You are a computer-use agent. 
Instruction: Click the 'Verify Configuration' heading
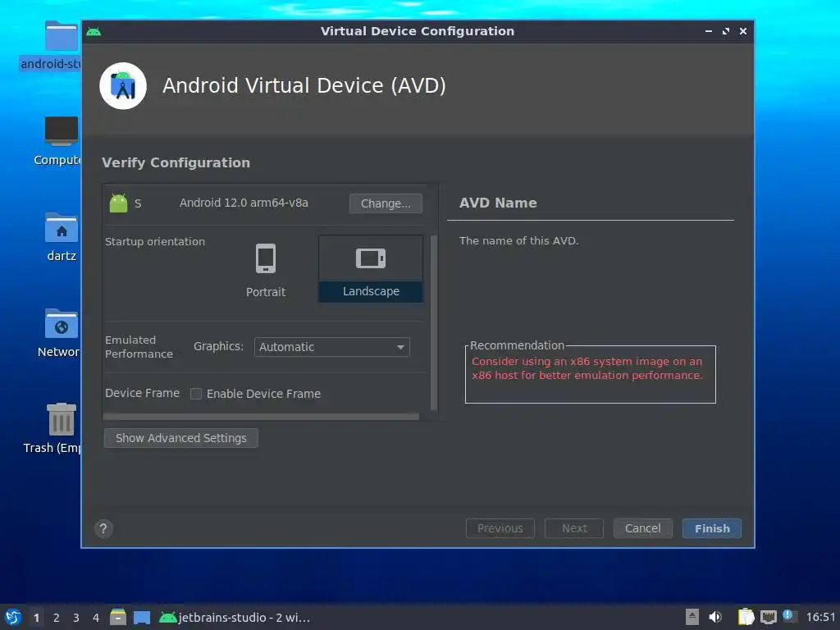pyautogui.click(x=176, y=163)
